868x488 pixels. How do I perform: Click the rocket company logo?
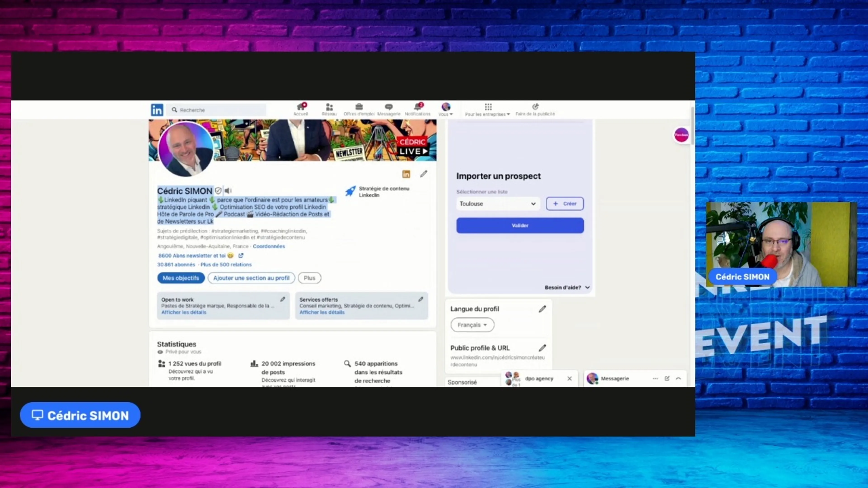pyautogui.click(x=350, y=191)
